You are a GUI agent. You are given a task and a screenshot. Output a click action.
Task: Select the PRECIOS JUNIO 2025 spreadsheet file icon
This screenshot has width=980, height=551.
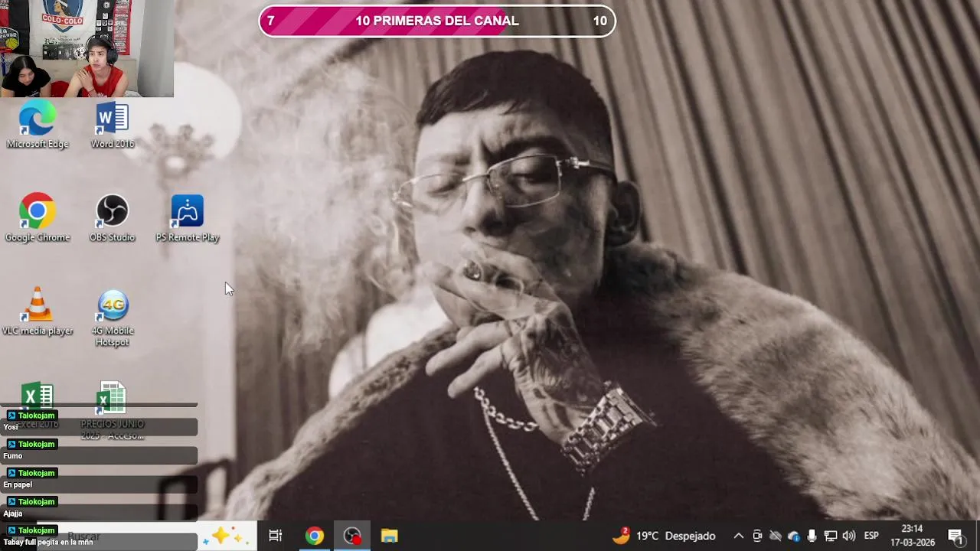[112, 412]
